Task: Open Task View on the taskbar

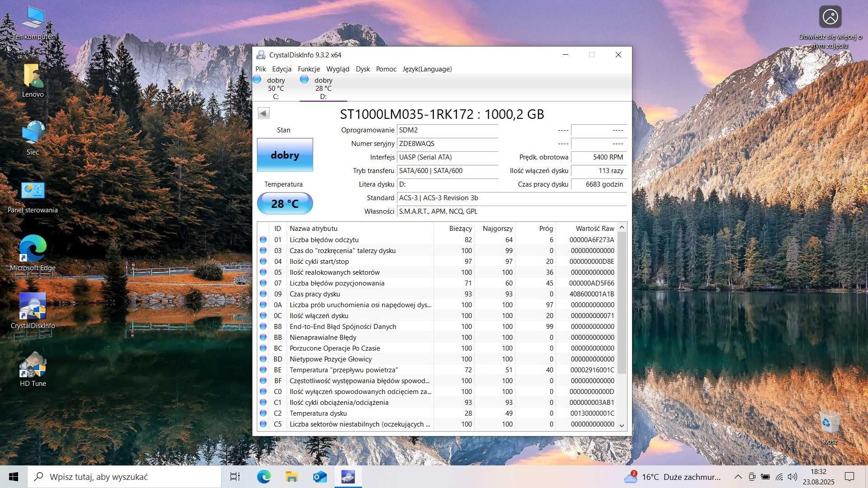Action: pos(235,477)
